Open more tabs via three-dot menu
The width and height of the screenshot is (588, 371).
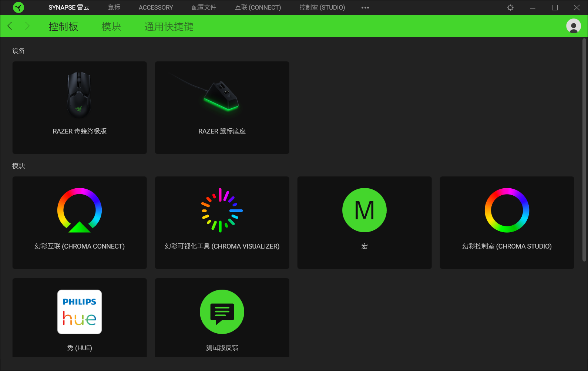click(x=365, y=7)
